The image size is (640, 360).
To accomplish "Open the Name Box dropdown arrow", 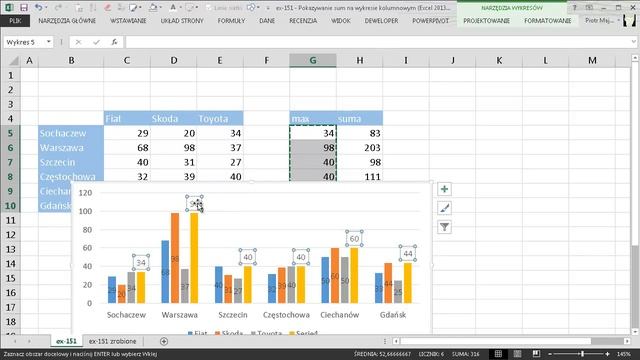I will [49, 42].
